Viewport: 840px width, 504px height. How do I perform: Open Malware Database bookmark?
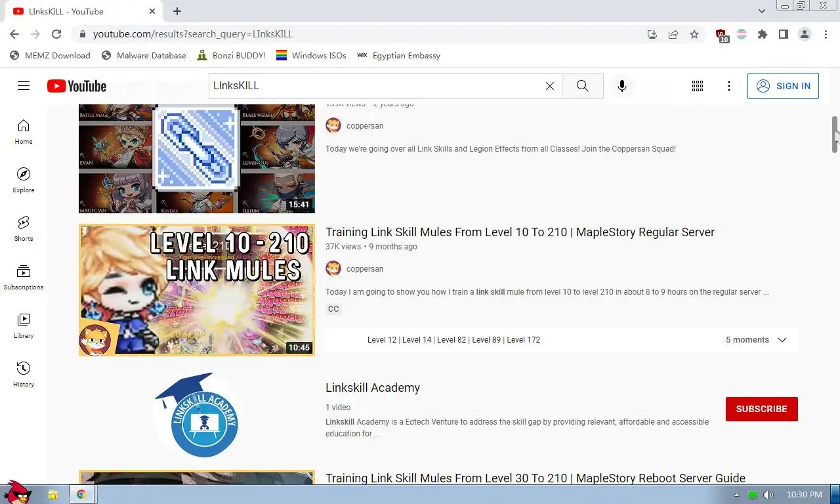pyautogui.click(x=144, y=56)
